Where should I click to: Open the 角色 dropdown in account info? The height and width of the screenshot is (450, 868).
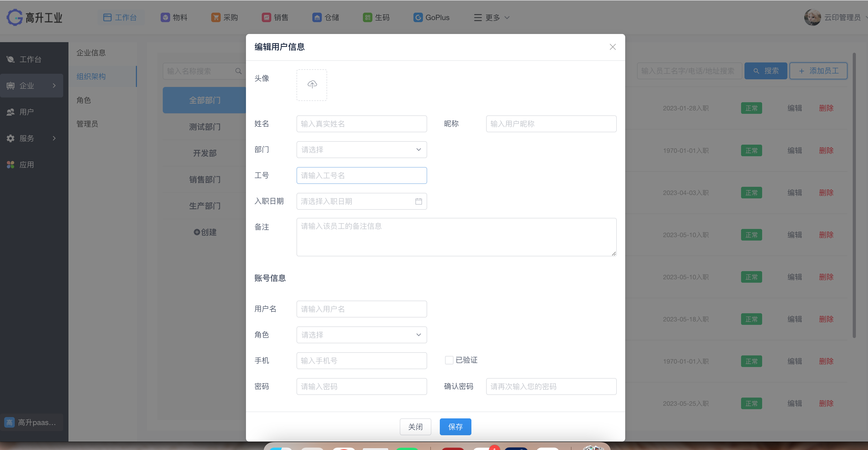coord(362,335)
